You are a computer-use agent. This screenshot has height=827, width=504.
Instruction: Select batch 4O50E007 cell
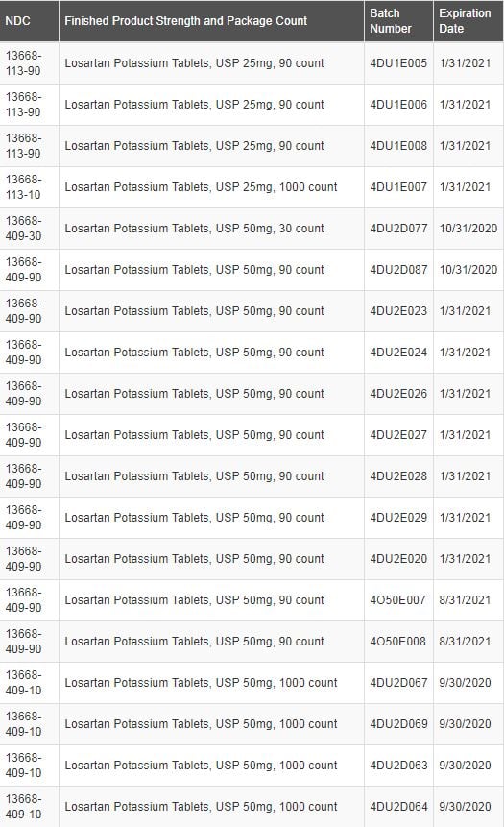coord(398,600)
